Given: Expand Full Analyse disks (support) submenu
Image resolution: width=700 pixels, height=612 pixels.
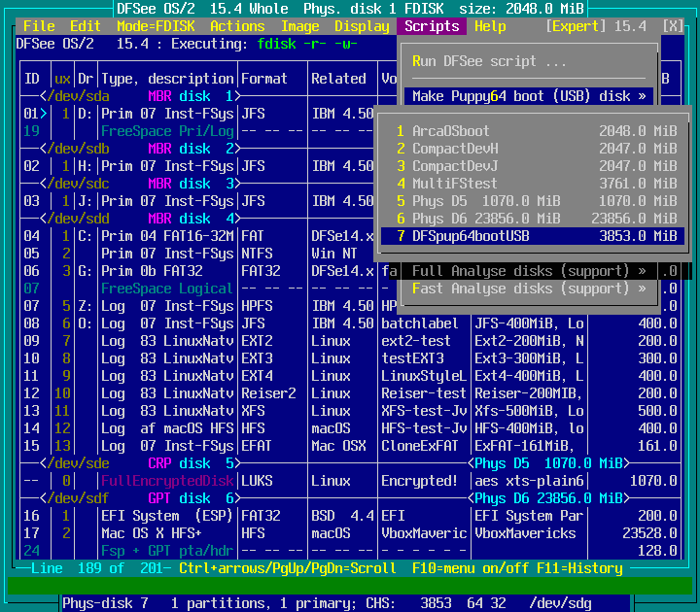Looking at the screenshot, I should click(x=529, y=271).
